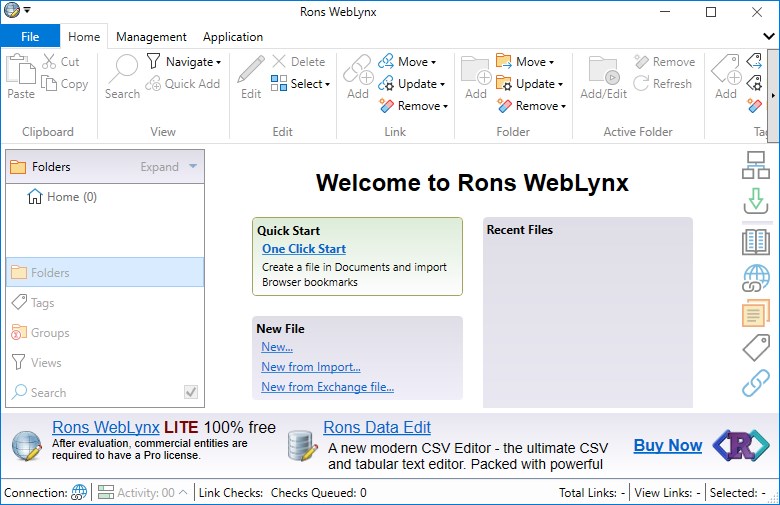Click the New... link

point(277,347)
